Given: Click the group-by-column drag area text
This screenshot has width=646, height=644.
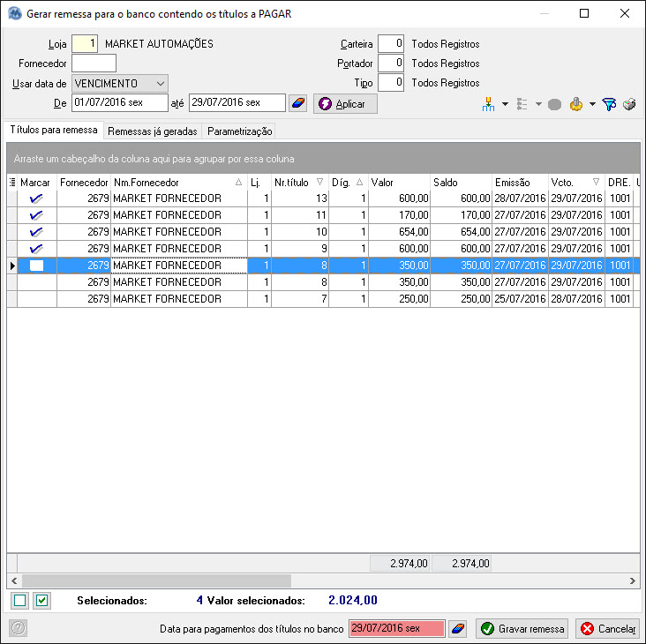Looking at the screenshot, I should click(x=154, y=159).
